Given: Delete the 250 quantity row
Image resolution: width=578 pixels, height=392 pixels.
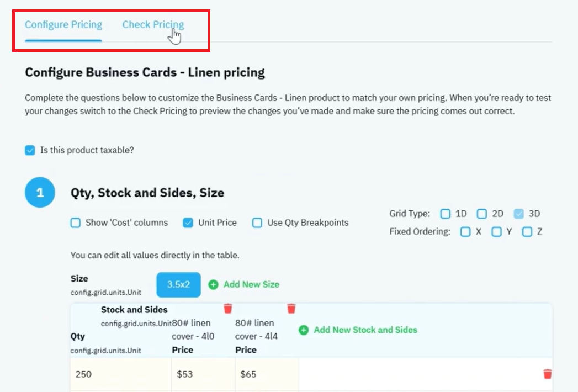Looking at the screenshot, I should (548, 374).
